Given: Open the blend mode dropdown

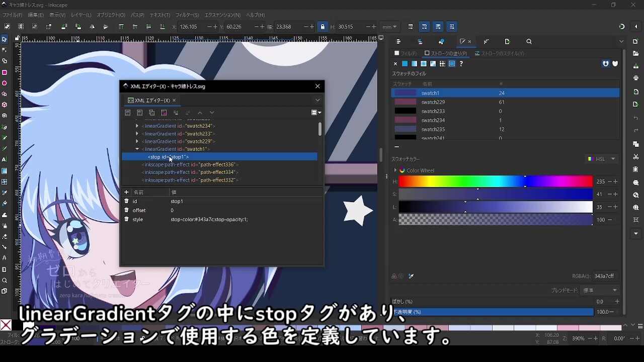Looking at the screenshot, I should [x=600, y=290].
